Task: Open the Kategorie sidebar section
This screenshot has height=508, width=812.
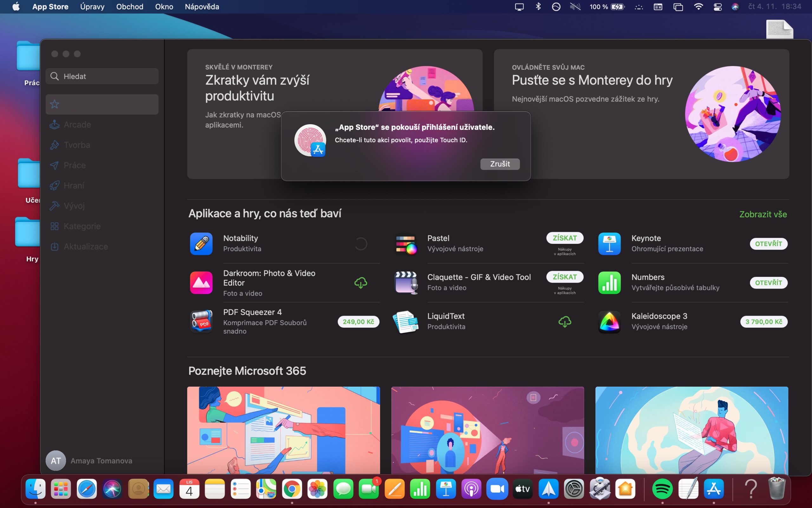Action: 102,226
